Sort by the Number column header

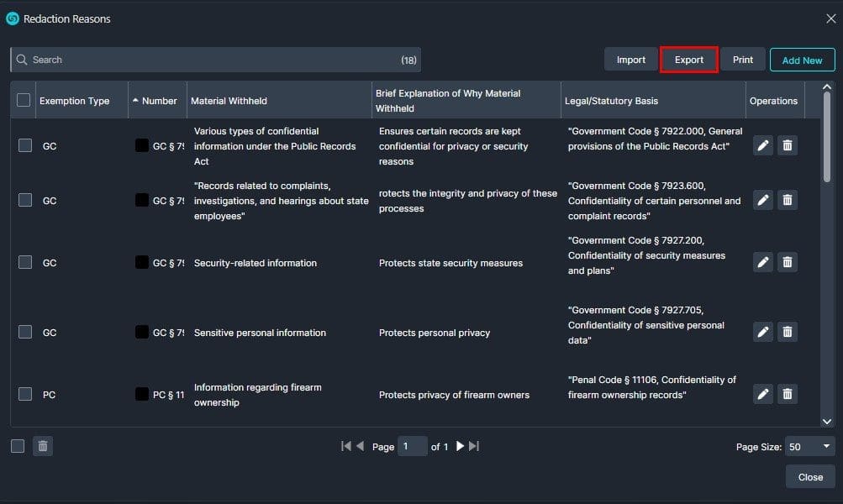(x=159, y=101)
